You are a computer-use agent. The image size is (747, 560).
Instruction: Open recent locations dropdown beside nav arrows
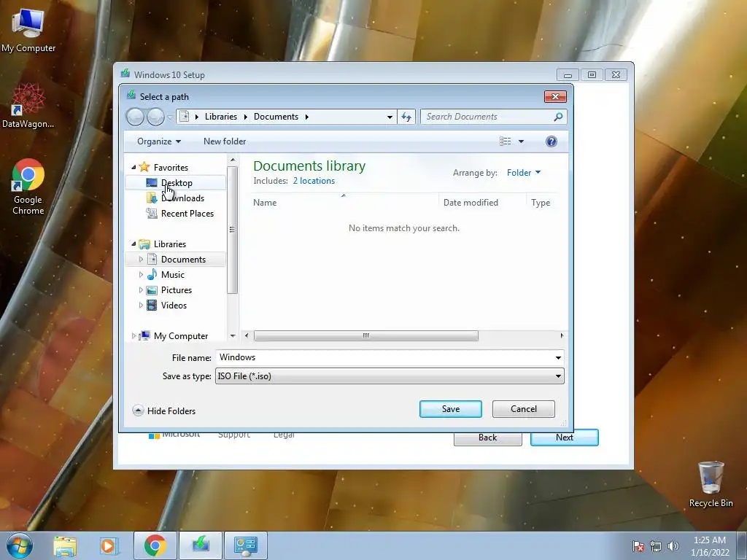[169, 117]
